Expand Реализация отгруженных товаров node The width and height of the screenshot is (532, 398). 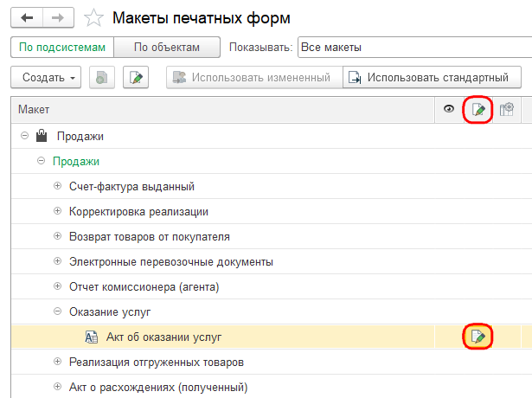pos(58,362)
